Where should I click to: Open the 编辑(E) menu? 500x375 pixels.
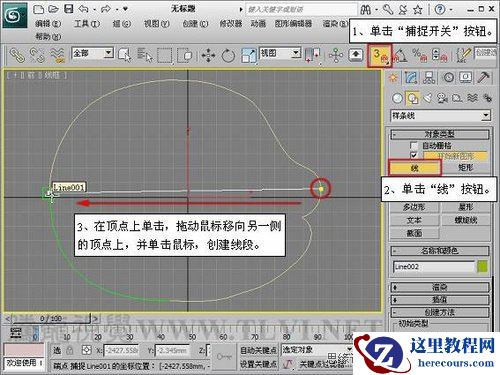48,24
